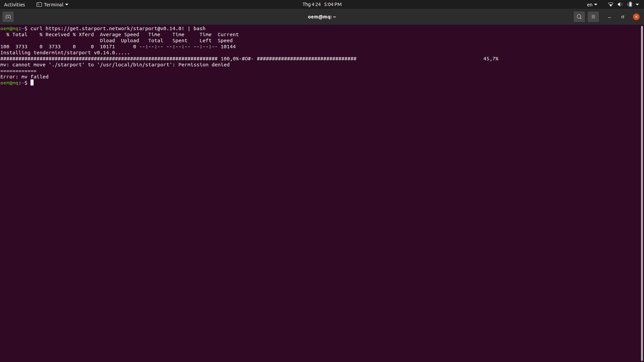Image resolution: width=644 pixels, height=362 pixels.
Task: Click the '/usr/local/bin/starport' path text
Action: tap(135, 65)
